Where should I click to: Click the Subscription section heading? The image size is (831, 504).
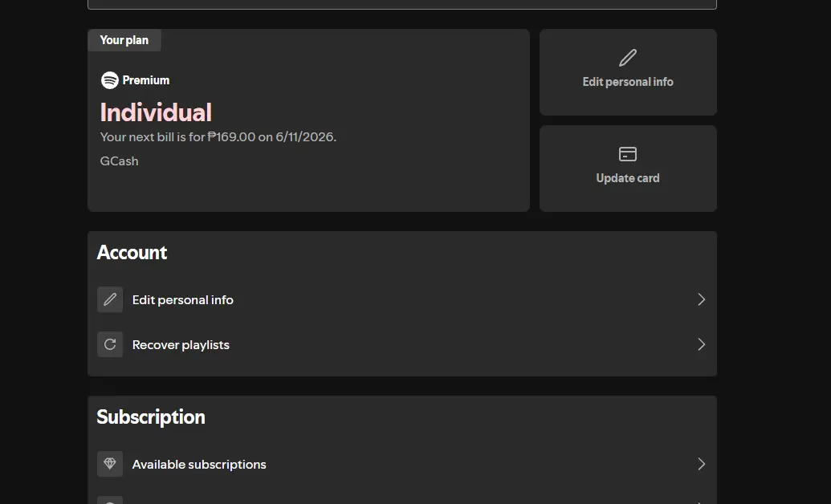coord(151,417)
